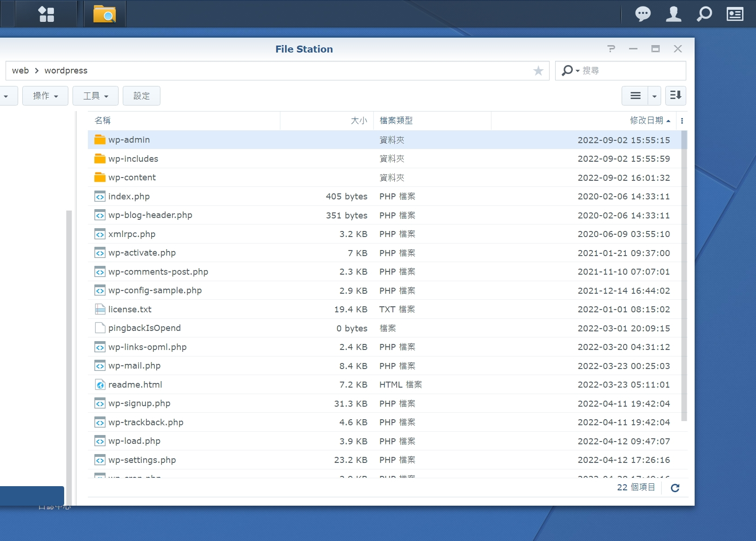The height and width of the screenshot is (541, 756).
Task: Select the wp-activate.php file name
Action: (142, 253)
